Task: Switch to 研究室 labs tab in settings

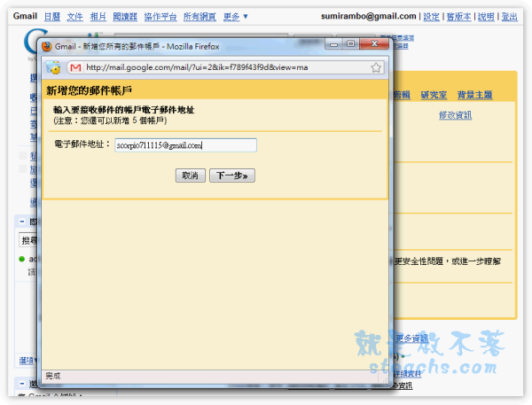Action: click(434, 95)
